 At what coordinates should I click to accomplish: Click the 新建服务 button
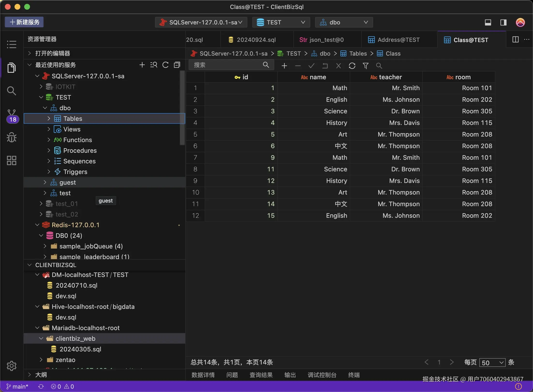point(24,22)
